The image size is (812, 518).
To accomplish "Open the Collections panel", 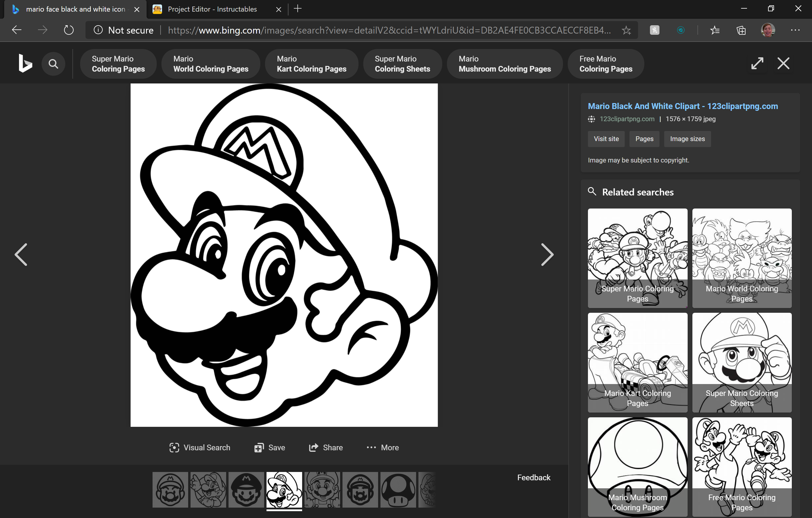I will click(741, 30).
